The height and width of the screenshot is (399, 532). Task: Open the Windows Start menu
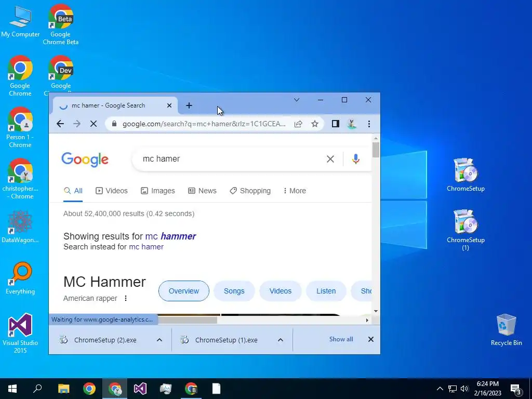[x=12, y=389]
